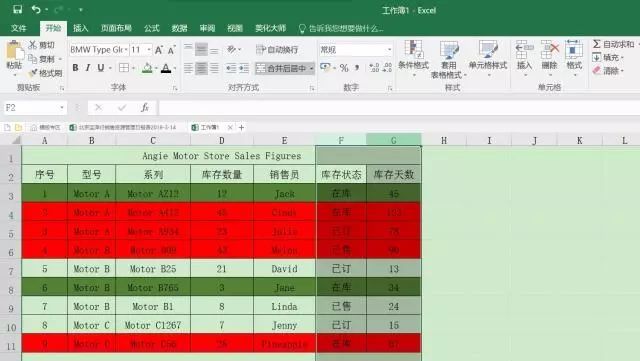The height and width of the screenshot is (361, 640).
Task: Click AutoSum (自动求和)
Action: pyautogui.click(x=613, y=44)
